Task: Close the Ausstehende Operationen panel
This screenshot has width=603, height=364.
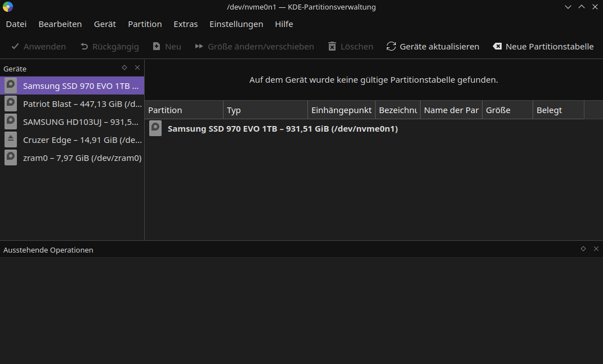Action: (x=596, y=249)
